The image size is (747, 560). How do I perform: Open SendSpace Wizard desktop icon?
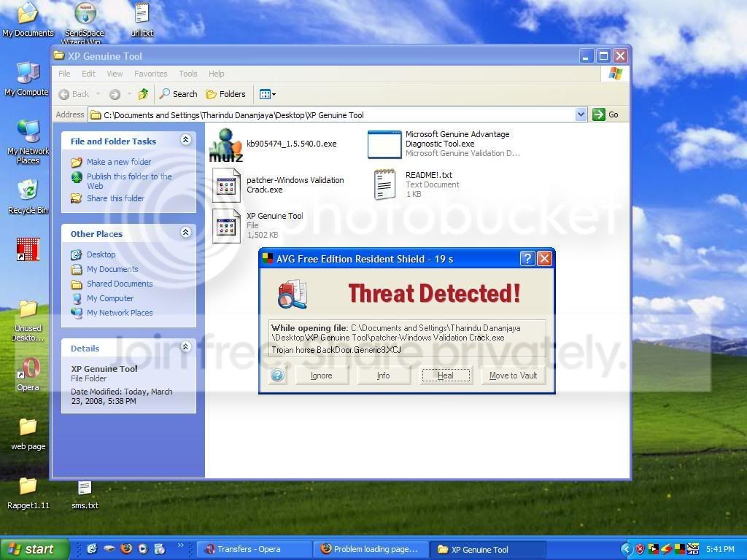[85, 13]
